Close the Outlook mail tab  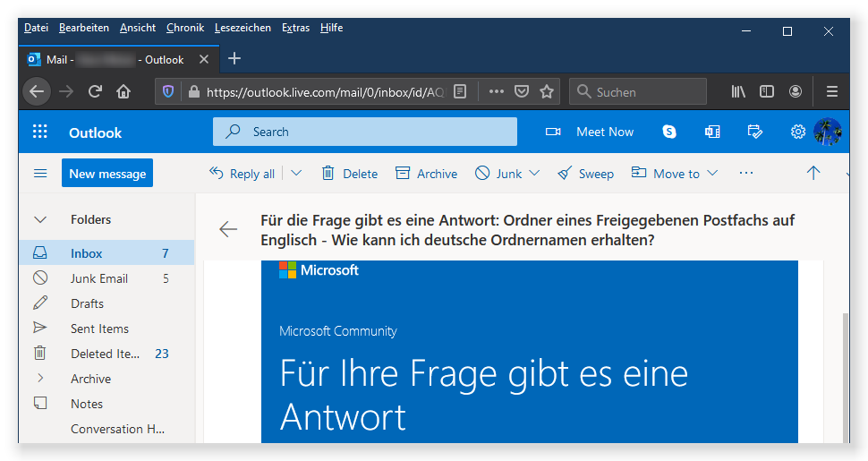click(x=204, y=59)
